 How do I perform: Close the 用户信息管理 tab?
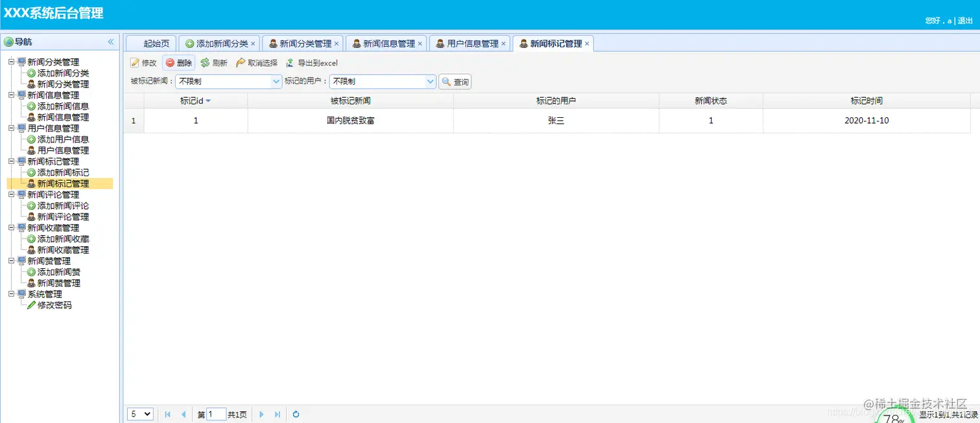(x=504, y=44)
